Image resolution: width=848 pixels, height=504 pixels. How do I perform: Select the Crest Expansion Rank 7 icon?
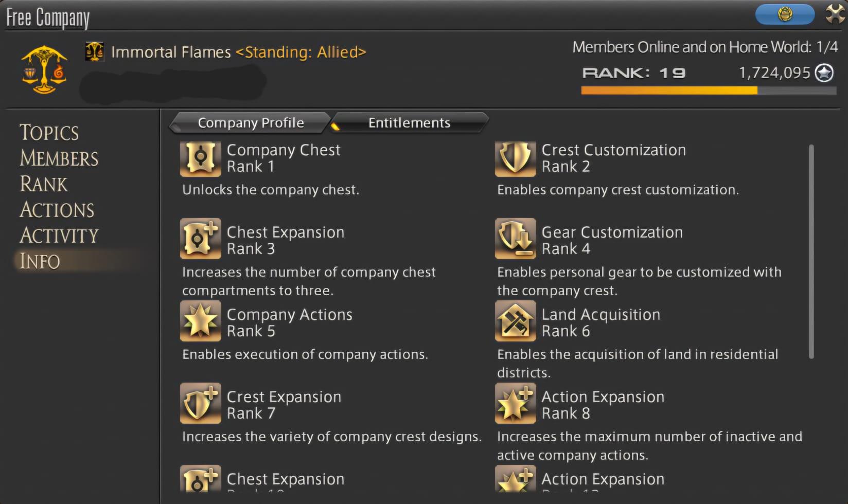tap(200, 403)
